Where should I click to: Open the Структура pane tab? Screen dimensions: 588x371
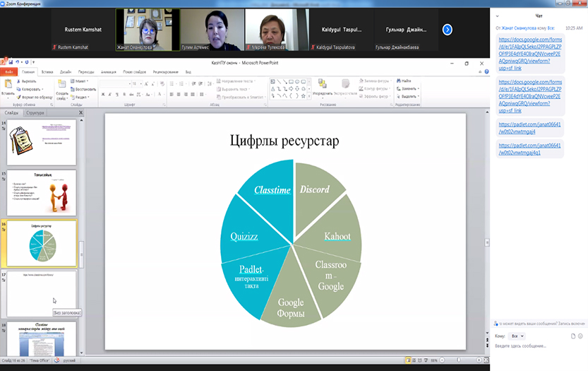pos(35,112)
